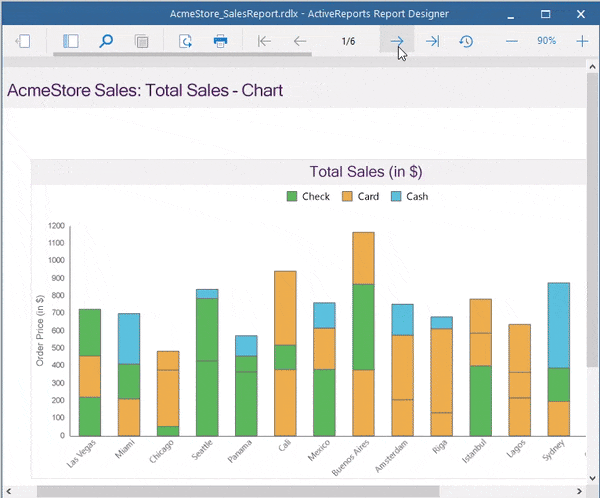The image size is (600, 498).
Task: Click the 1000 value on y-axis
Action: point(56,260)
